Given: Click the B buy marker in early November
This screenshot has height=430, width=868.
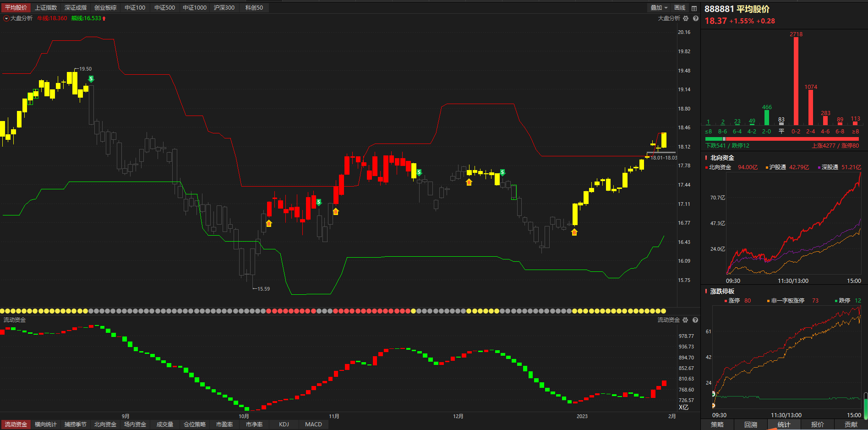Looking at the screenshot, I should coord(336,211).
